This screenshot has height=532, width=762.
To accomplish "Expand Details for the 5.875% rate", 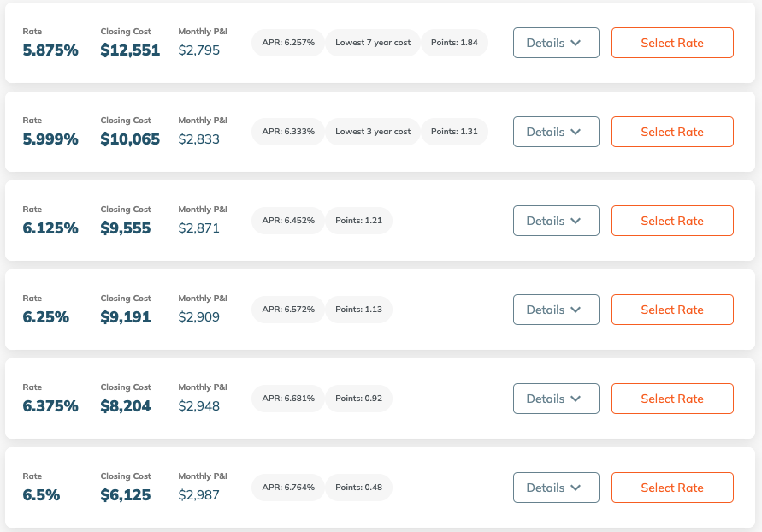I will pos(555,43).
